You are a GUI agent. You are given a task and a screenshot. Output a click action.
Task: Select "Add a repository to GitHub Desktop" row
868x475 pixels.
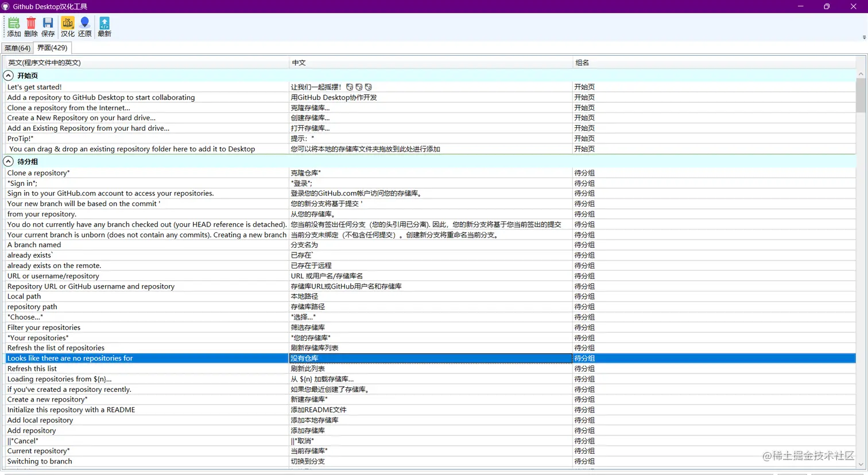pos(431,98)
